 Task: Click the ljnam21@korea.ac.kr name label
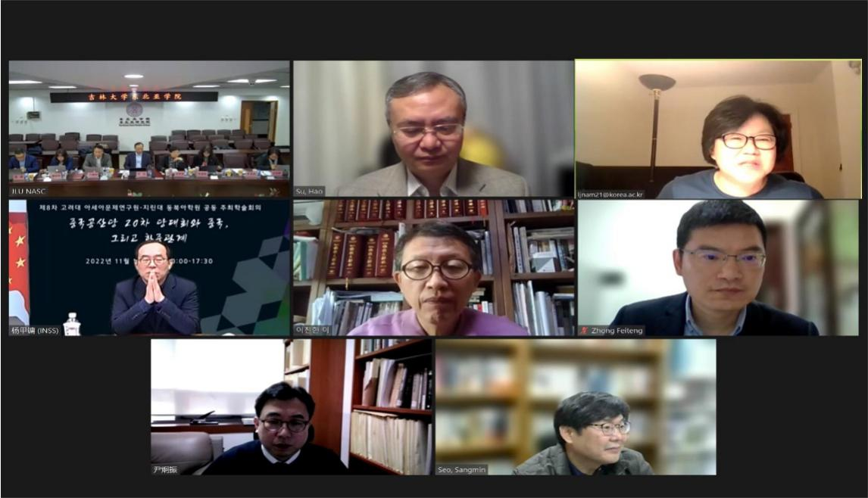(x=610, y=195)
